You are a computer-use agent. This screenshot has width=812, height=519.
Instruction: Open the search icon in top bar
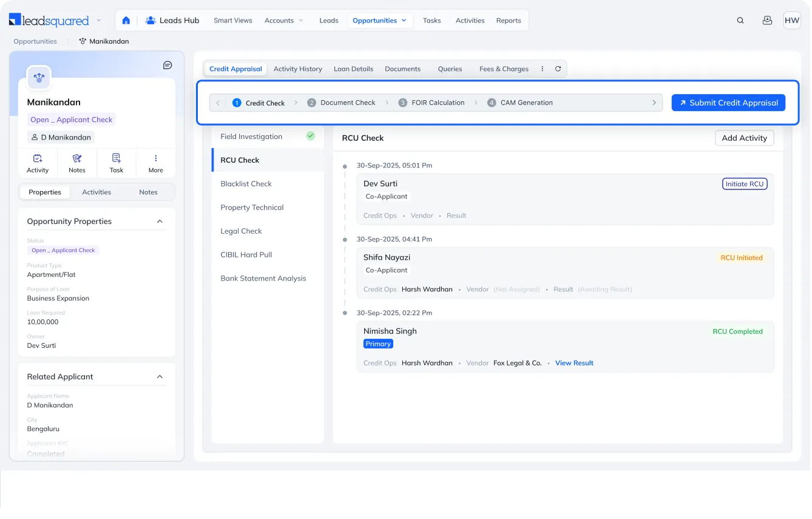[x=740, y=21]
